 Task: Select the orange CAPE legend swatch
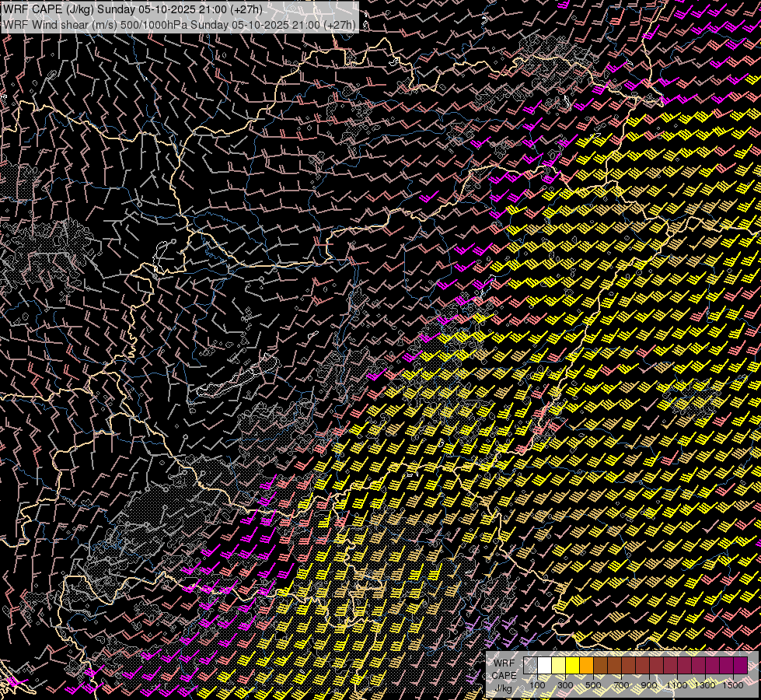pyautogui.click(x=586, y=665)
